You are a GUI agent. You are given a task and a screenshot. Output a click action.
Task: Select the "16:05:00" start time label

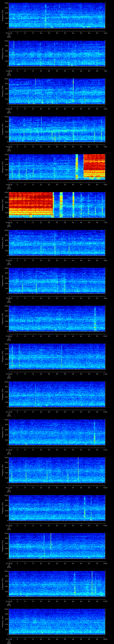pyautogui.click(x=9, y=184)
